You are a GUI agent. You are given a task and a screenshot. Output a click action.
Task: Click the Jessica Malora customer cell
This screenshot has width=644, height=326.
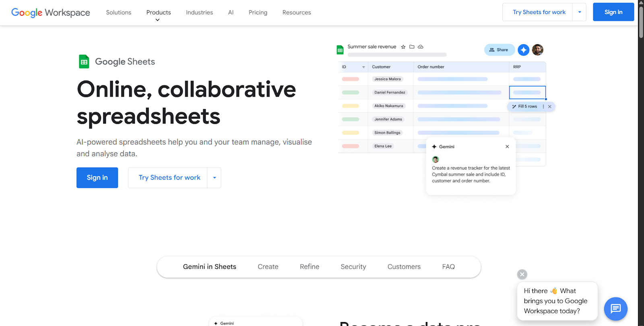coord(388,79)
